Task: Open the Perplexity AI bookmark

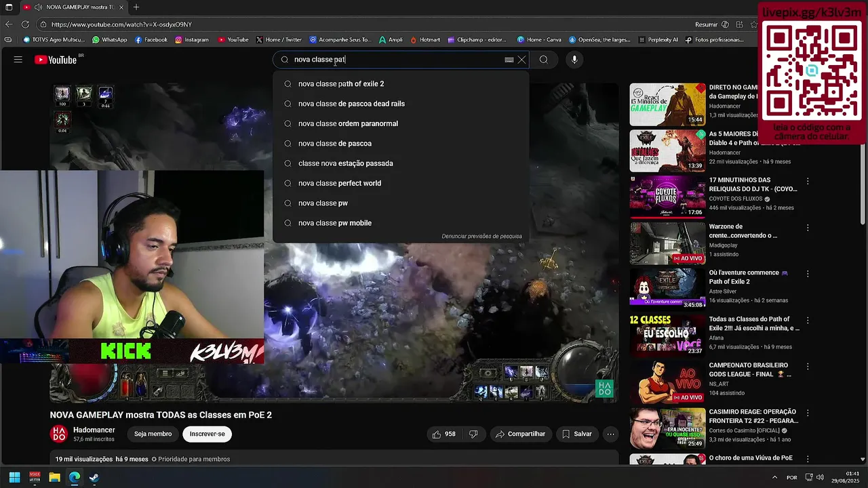Action: pyautogui.click(x=658, y=40)
